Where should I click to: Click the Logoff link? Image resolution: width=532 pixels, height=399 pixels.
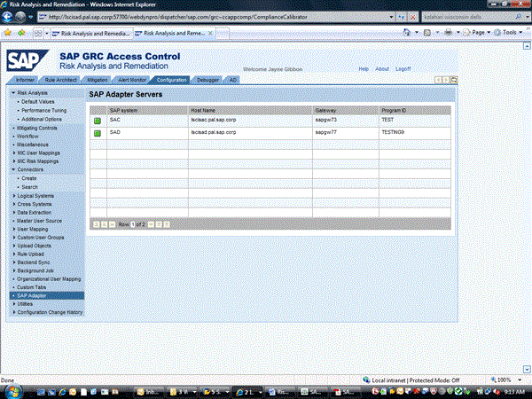tap(403, 68)
